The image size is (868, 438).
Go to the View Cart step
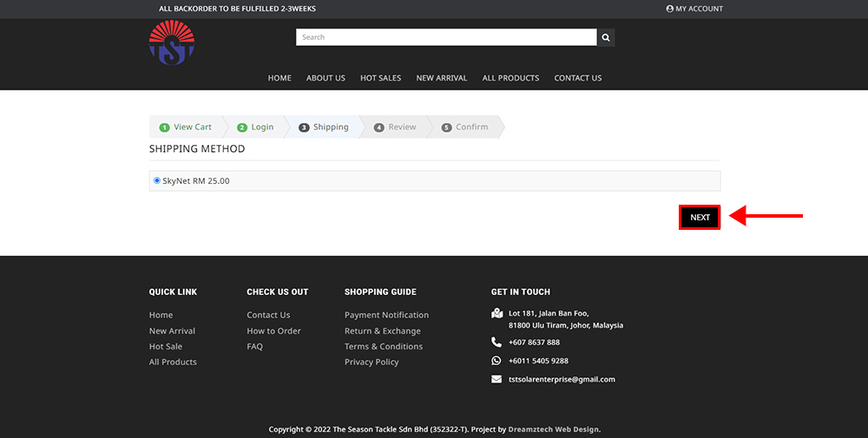[x=186, y=127]
